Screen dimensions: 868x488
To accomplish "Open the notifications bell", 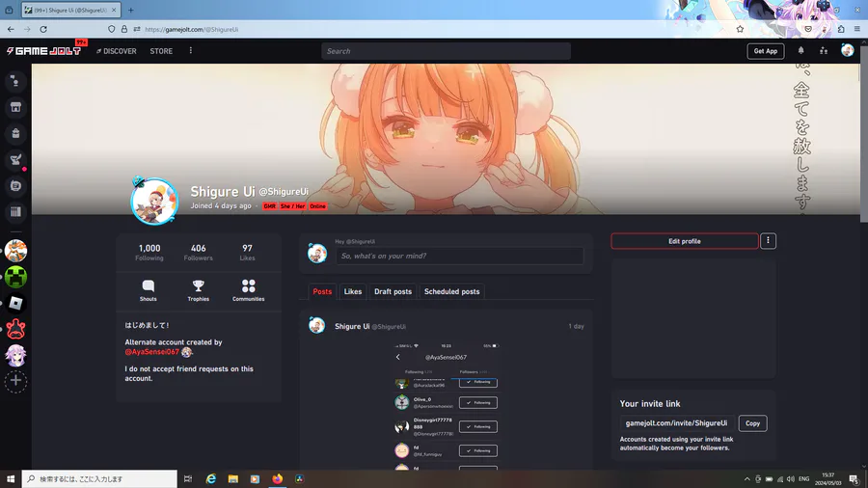I will [x=800, y=51].
